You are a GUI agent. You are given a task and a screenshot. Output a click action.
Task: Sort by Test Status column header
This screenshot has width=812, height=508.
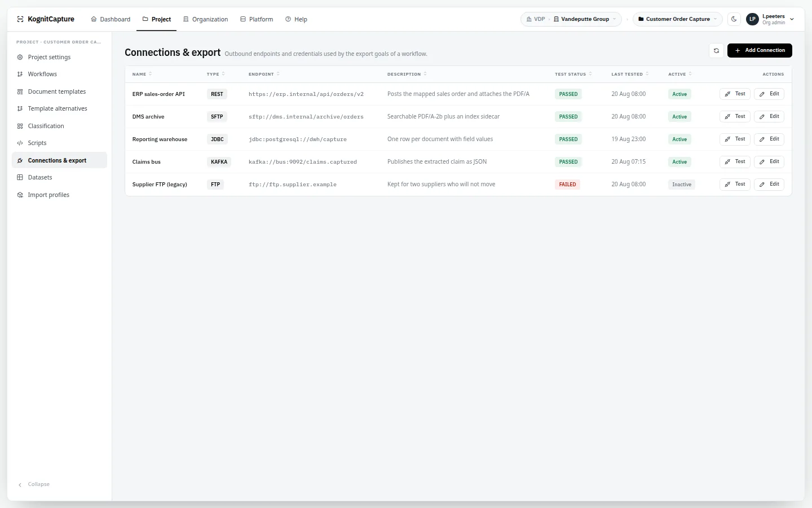click(x=573, y=74)
